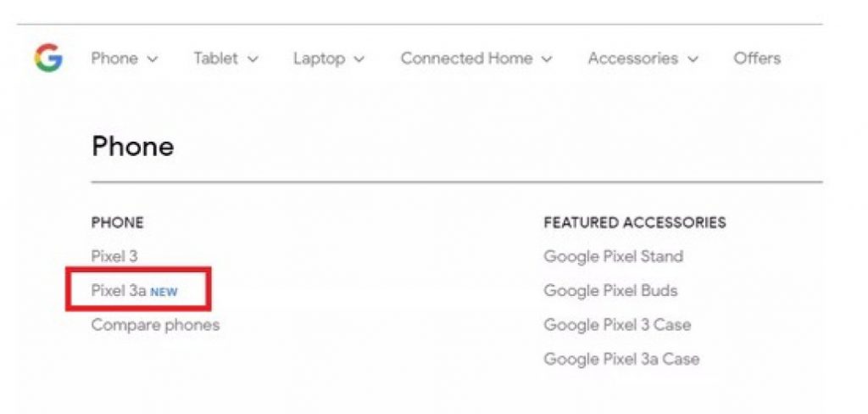Open the Laptop menu
Viewport: 868px width, 414px height.
[x=319, y=59]
